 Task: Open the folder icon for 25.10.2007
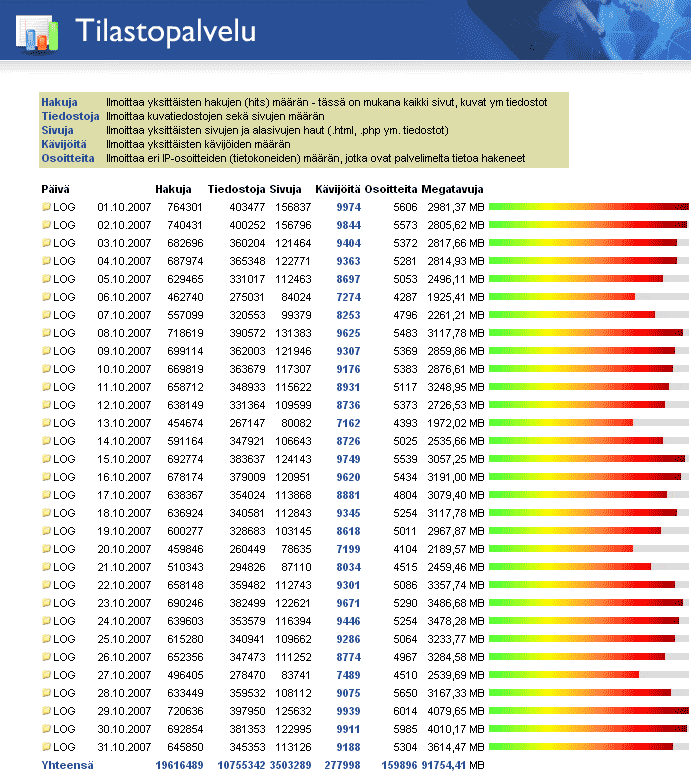pos(47,639)
